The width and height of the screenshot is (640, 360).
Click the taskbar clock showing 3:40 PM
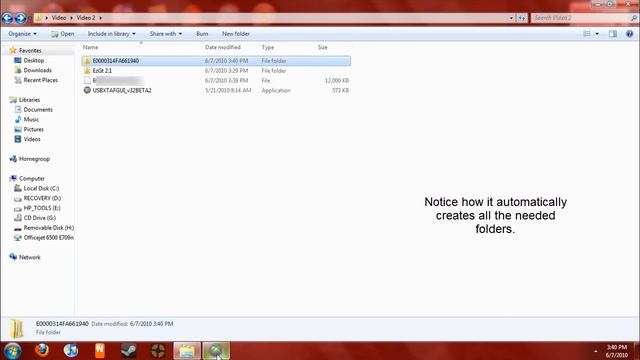617,351
